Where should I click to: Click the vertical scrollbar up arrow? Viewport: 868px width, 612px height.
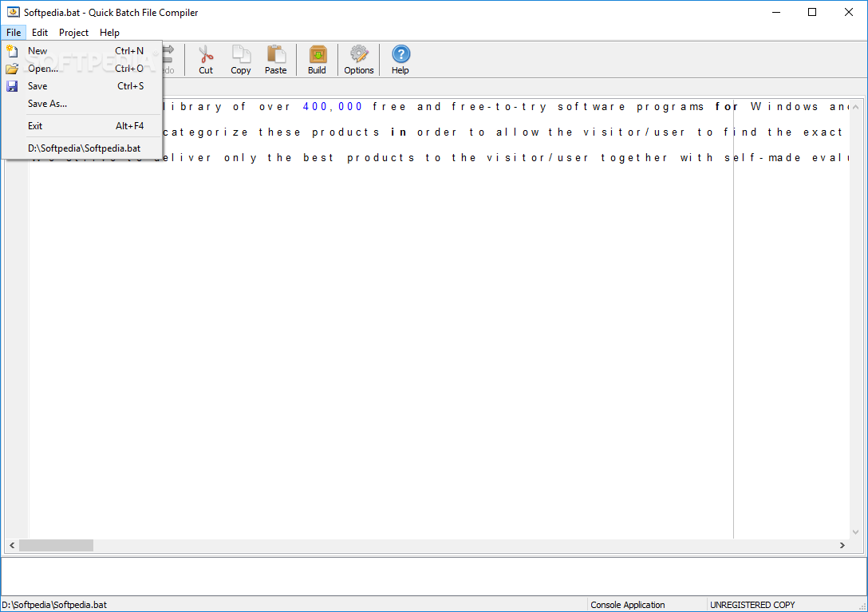[x=856, y=107]
